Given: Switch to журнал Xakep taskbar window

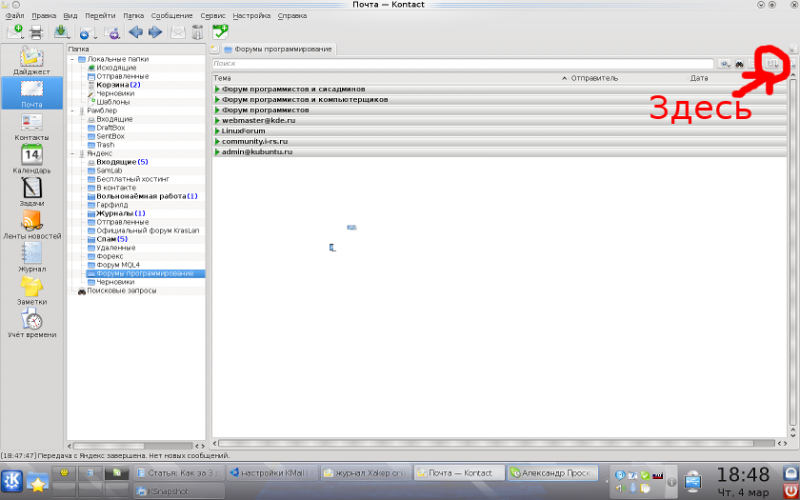Looking at the screenshot, I should click(x=365, y=473).
